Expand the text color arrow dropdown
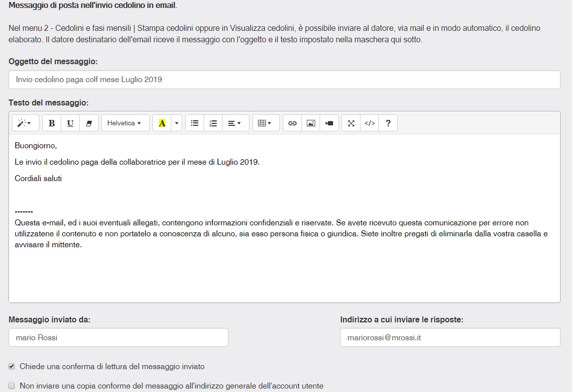The image size is (573, 392). click(177, 123)
